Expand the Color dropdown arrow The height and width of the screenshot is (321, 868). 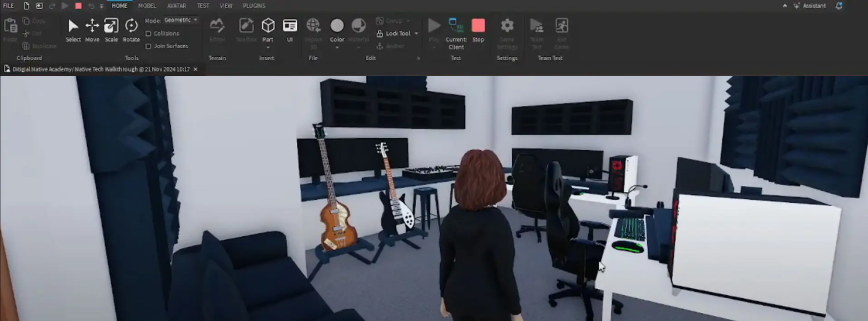point(337,47)
